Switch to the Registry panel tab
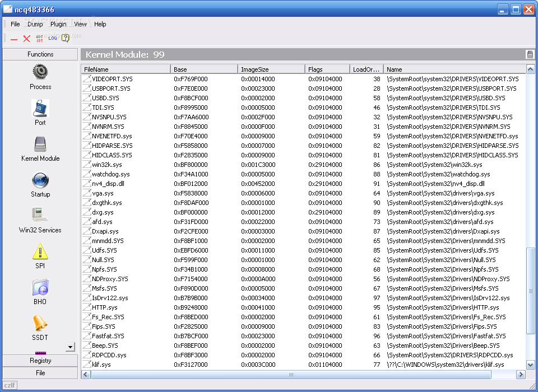Screen dimensions: 538x392 [40, 361]
